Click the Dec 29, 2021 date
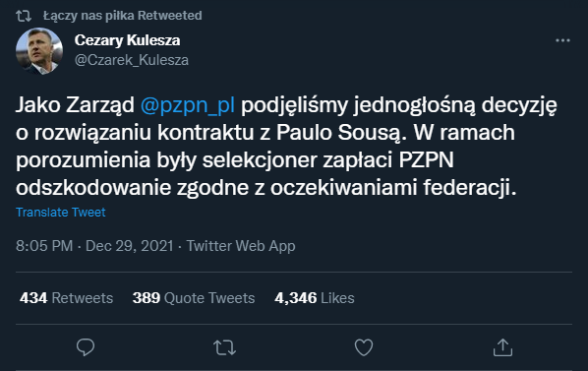 point(130,246)
